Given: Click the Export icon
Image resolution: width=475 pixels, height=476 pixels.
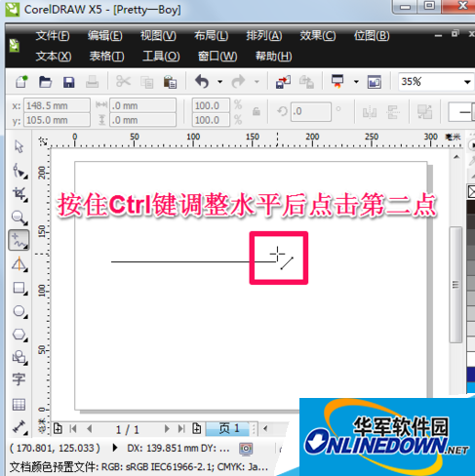Looking at the screenshot, I should pos(306,82).
